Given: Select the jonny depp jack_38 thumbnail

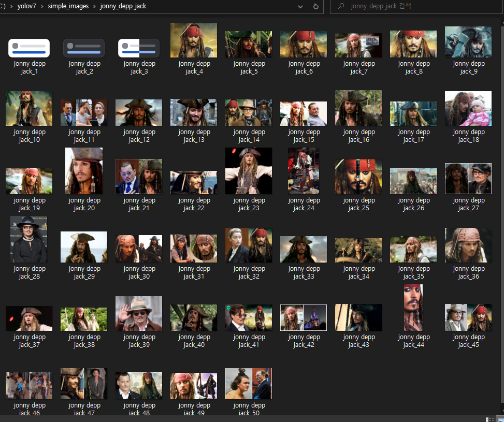Looking at the screenshot, I should tap(84, 319).
